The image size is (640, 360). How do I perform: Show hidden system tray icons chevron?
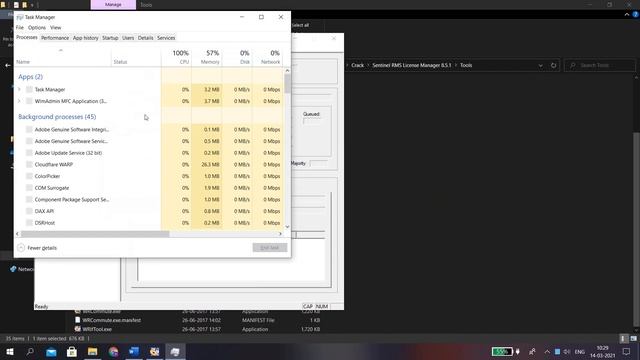[x=547, y=351]
